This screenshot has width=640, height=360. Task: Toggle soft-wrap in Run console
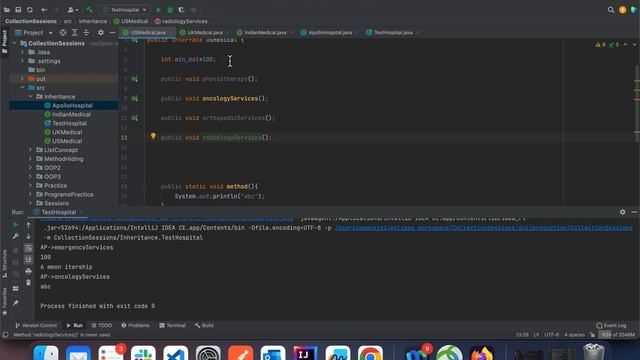point(28,248)
